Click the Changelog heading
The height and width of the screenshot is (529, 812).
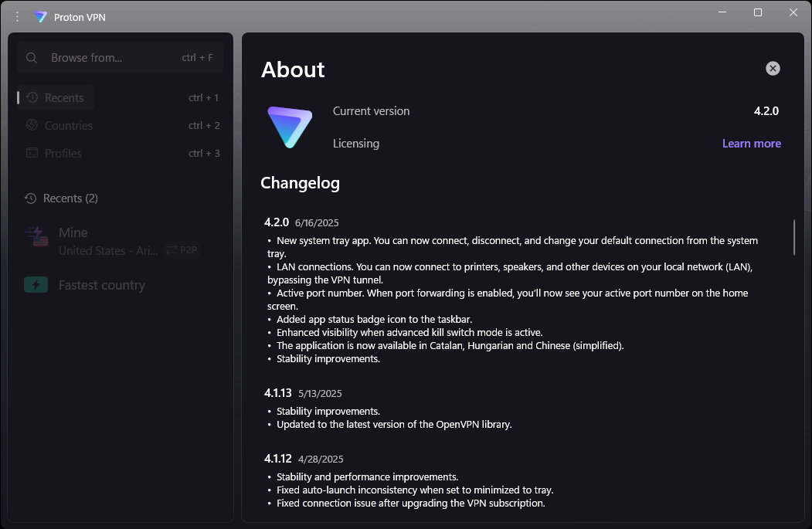300,183
